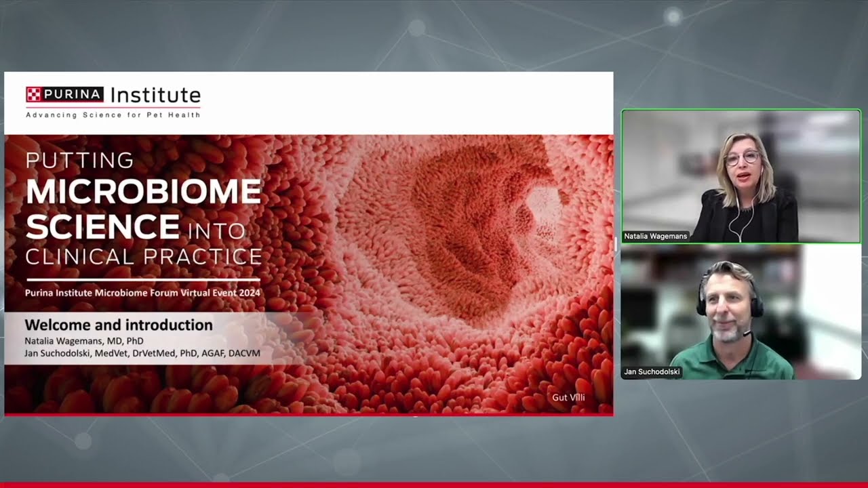
Task: Click the 'Jan Suchodolski' name label
Action: [x=652, y=372]
